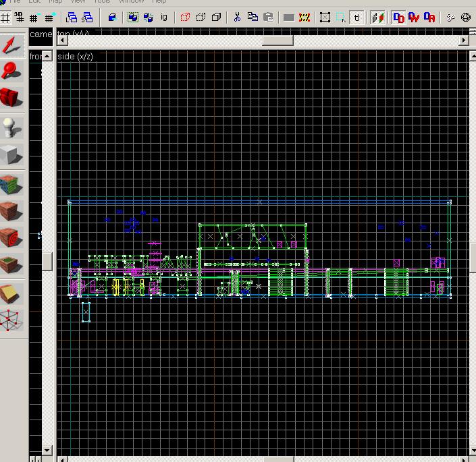Click the front view's scroll down arrow

coord(47,450)
